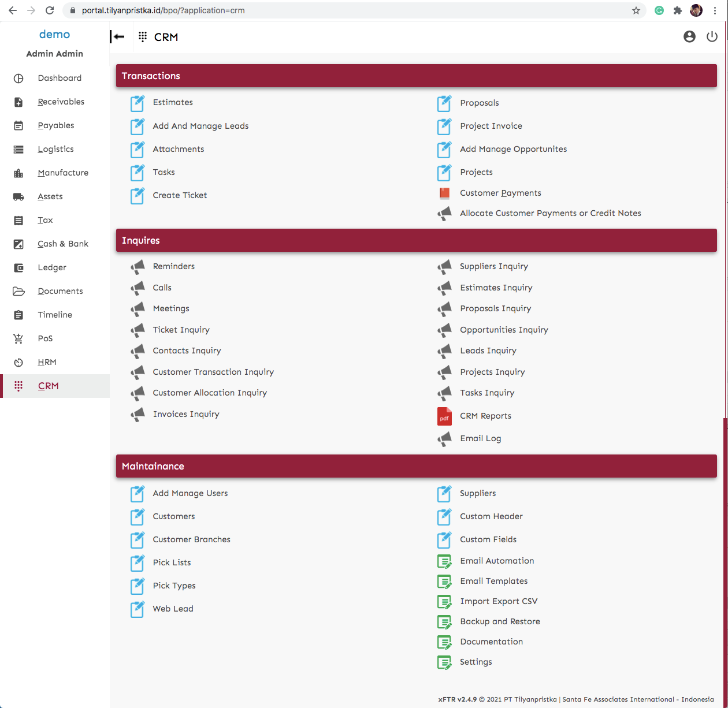Open the user account profile icon

[689, 37]
